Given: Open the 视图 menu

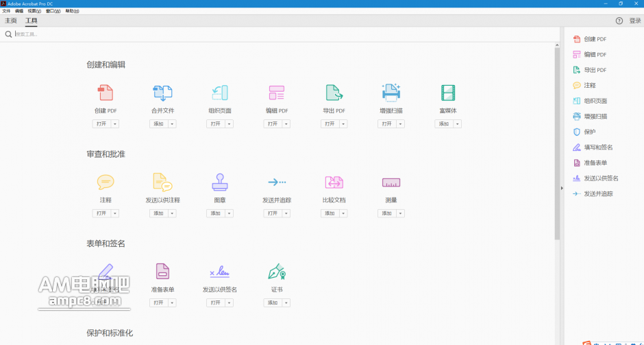Looking at the screenshot, I should pyautogui.click(x=34, y=11).
